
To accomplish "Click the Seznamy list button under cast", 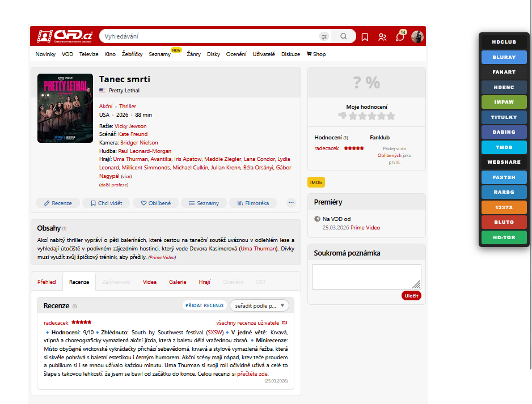I will (204, 203).
